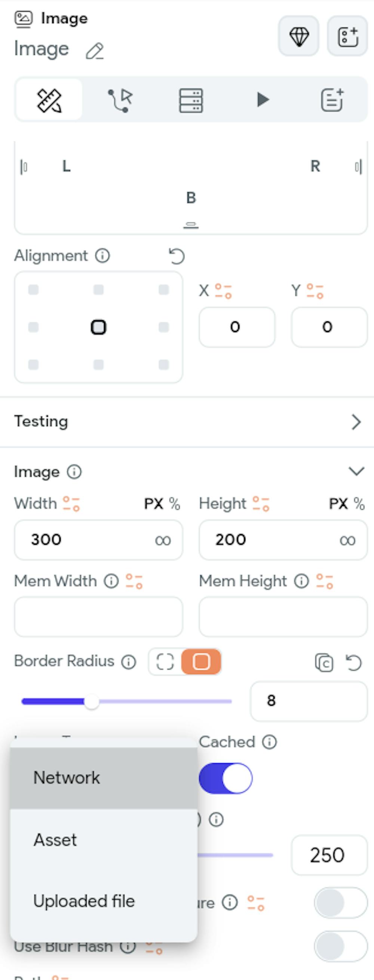Collapse the Image properties section

tap(356, 472)
